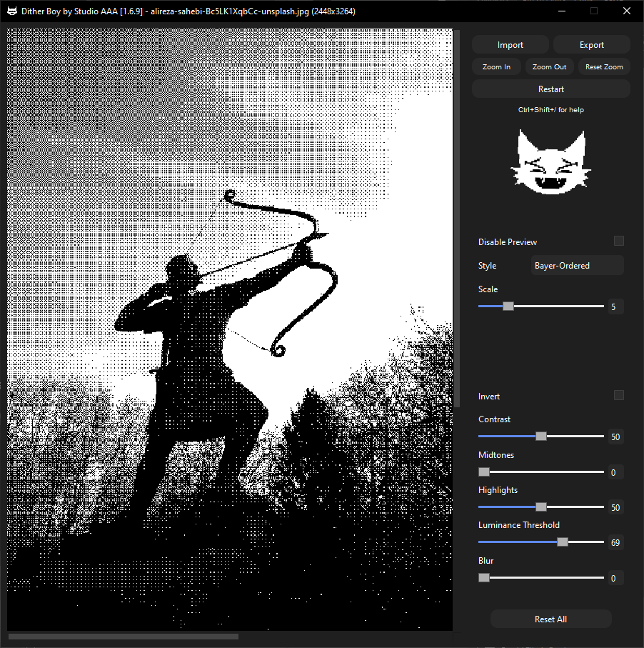Screen dimensions: 644x648
Task: Click the 'Luminance Threshold' label
Action: pos(519,525)
